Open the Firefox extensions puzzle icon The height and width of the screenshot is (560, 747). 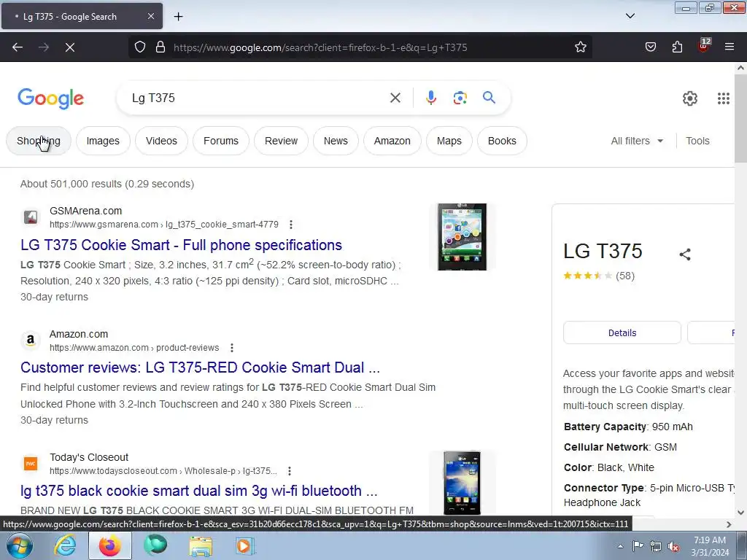[x=677, y=47]
